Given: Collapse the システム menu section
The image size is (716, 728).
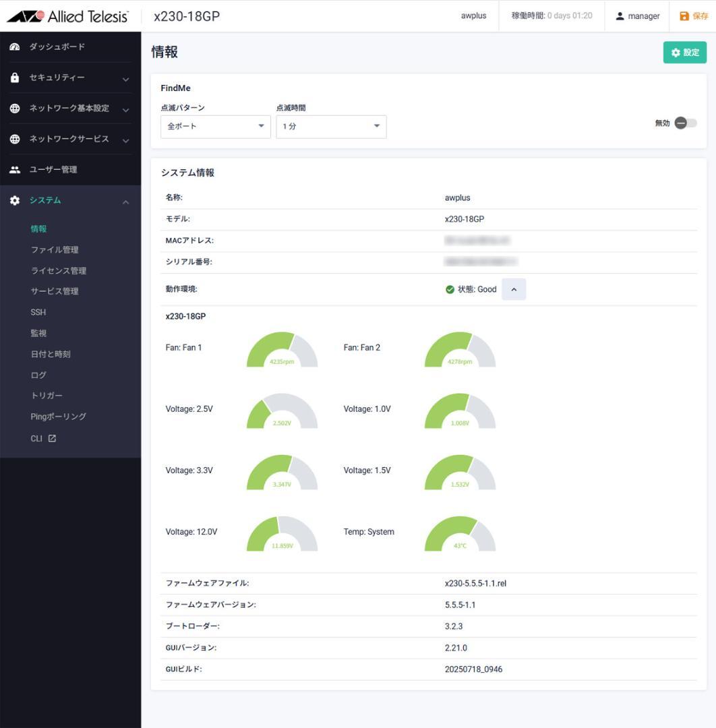Looking at the screenshot, I should [x=125, y=201].
